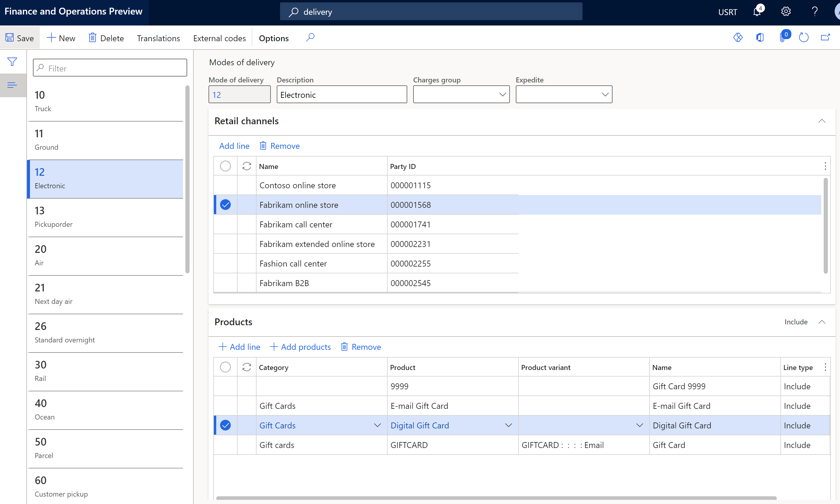Click the Translations menu item
Screen dimensions: 840x504
pyautogui.click(x=158, y=38)
